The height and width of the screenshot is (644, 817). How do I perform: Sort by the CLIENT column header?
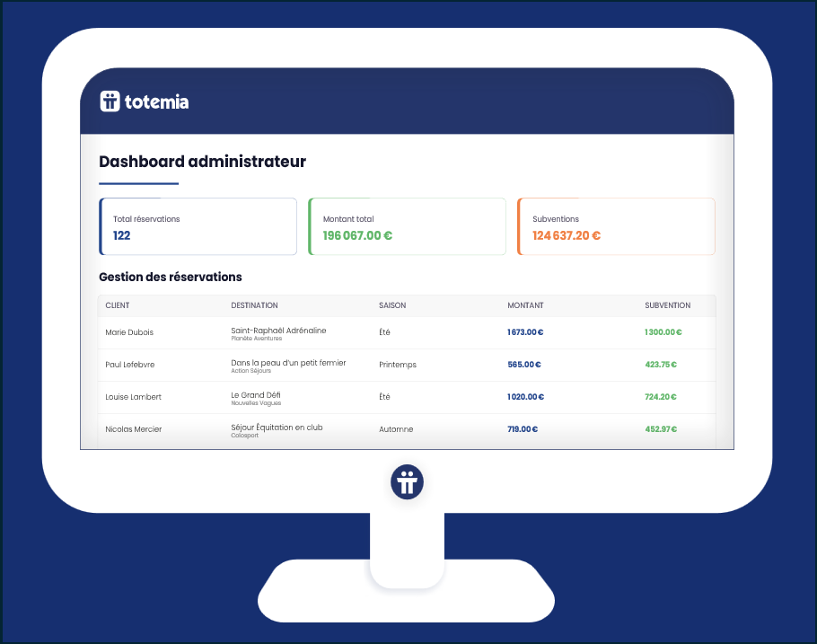point(118,305)
